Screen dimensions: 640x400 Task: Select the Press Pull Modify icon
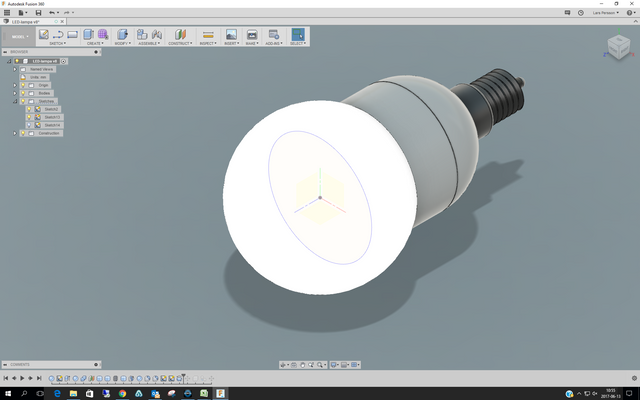pyautogui.click(x=122, y=34)
